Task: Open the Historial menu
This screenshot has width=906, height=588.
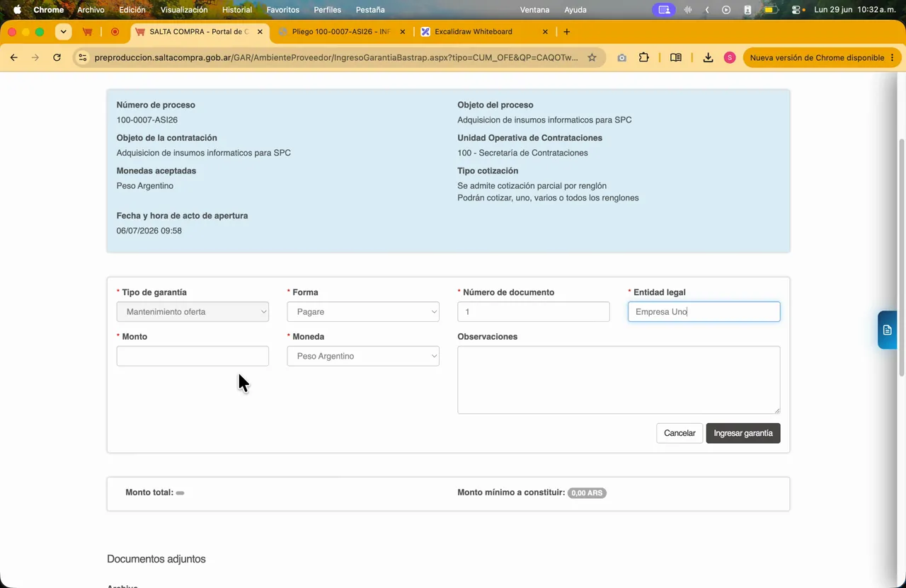Action: pyautogui.click(x=237, y=10)
